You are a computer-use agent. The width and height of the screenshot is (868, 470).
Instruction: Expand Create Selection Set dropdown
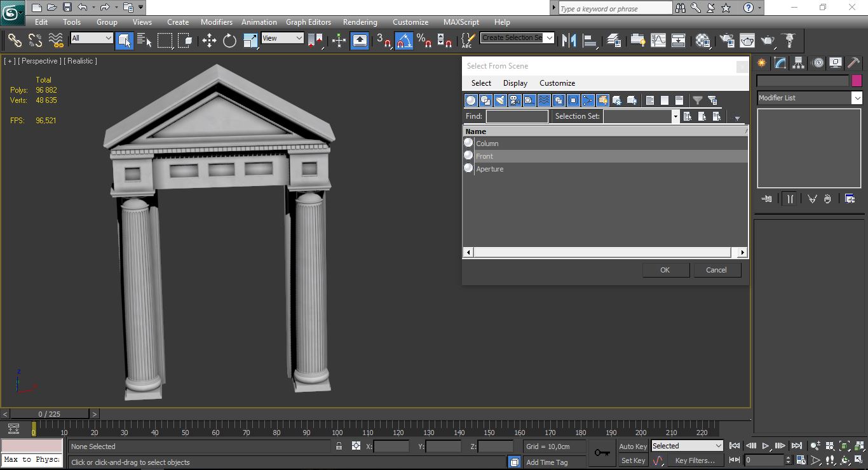(x=550, y=37)
